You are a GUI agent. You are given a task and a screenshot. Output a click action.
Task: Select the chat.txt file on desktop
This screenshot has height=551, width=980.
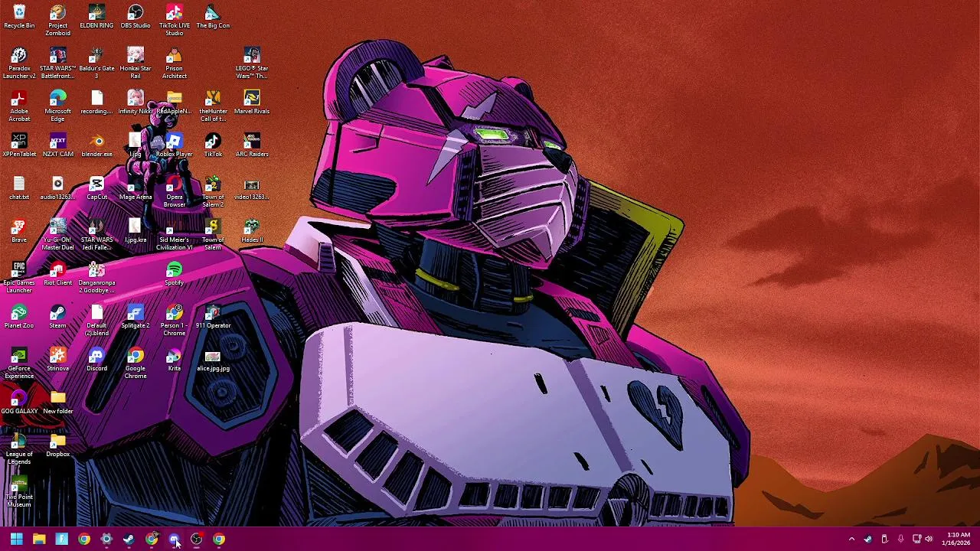[x=19, y=188]
